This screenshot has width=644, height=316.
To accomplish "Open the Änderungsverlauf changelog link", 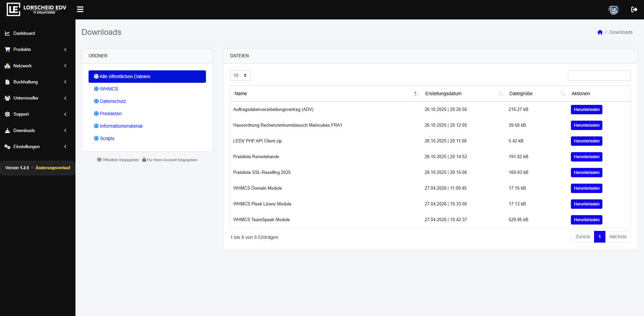I will 53,168.
